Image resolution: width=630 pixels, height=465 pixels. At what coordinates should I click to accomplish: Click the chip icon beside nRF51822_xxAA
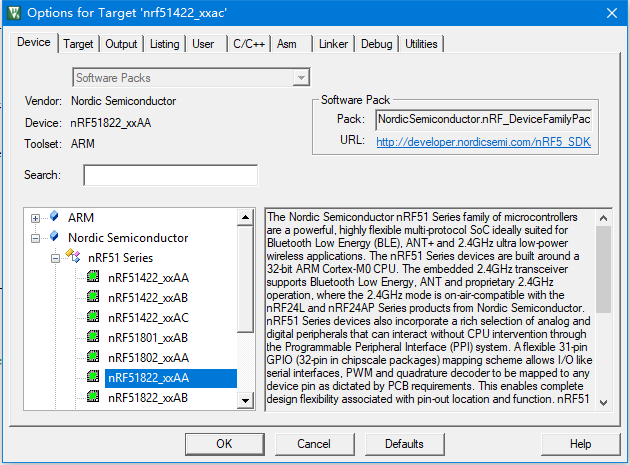click(x=93, y=376)
